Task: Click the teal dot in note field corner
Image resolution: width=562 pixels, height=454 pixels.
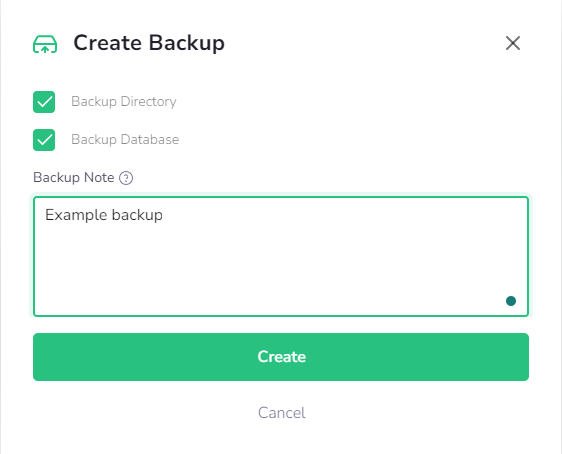Action: pos(511,301)
